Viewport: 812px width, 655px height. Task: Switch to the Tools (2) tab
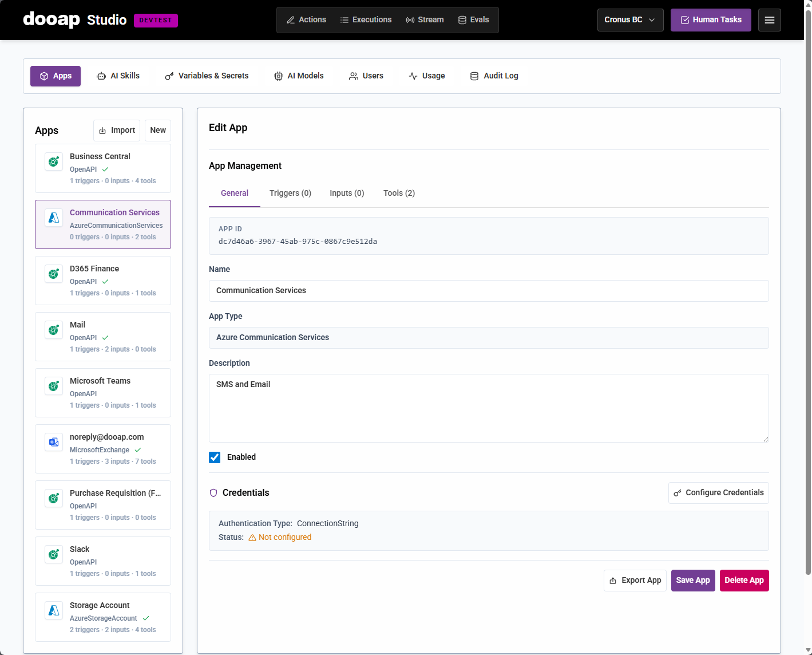point(399,194)
